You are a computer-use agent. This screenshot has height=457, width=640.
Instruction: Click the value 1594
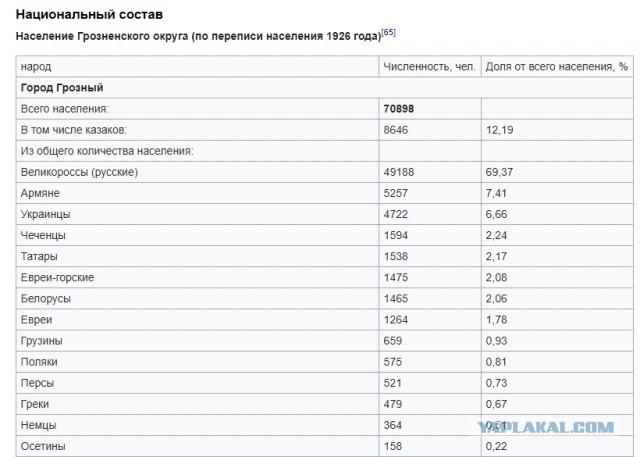[396, 235]
